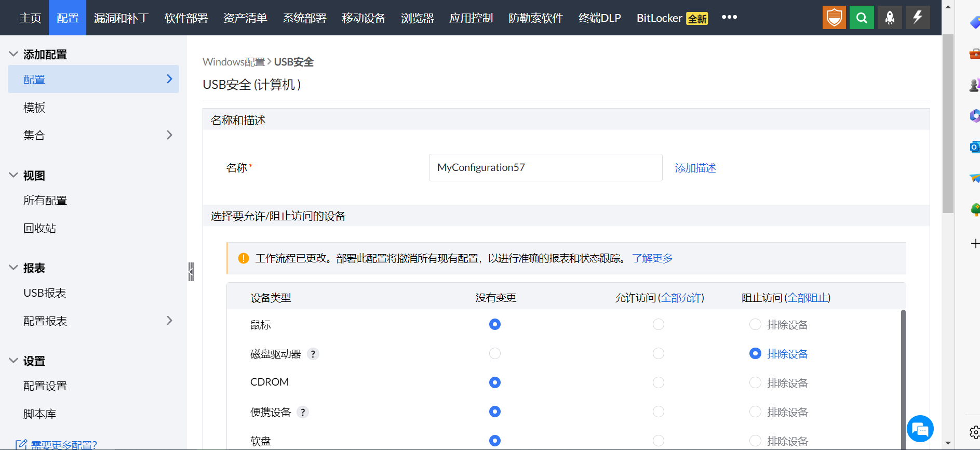Click the edit icon beside 需要更多配置
The image size is (980, 450).
21,445
